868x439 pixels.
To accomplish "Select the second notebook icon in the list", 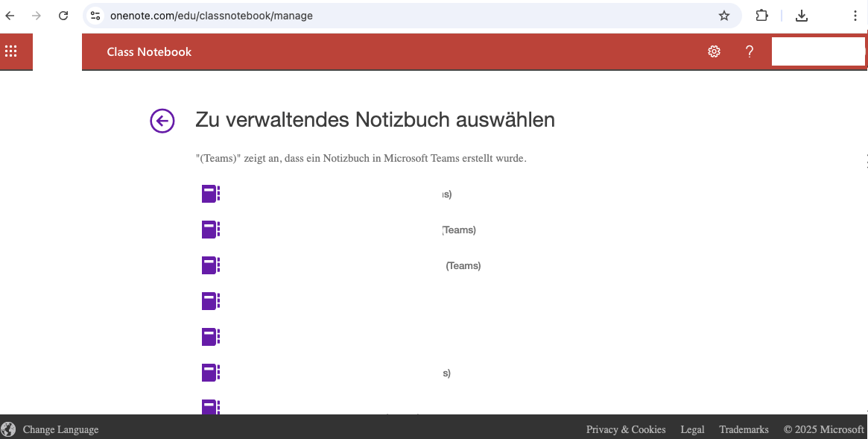I will (x=210, y=230).
